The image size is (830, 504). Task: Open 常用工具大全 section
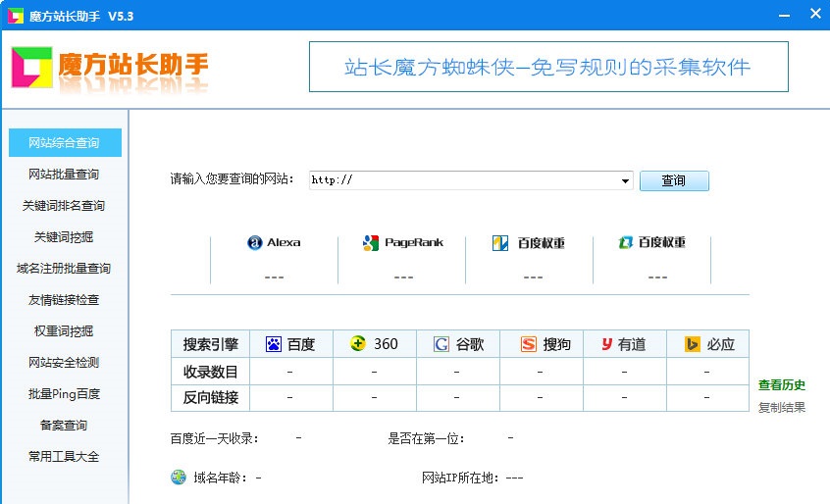(64, 456)
